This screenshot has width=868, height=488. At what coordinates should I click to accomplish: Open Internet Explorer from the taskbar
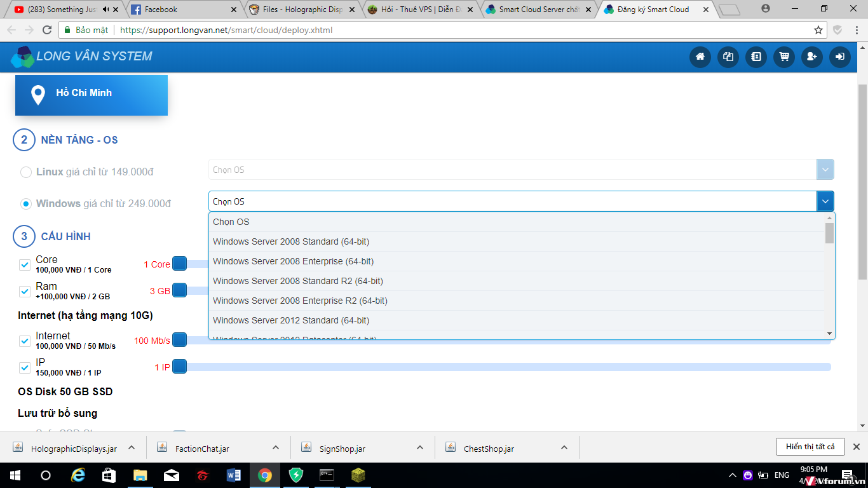[78, 475]
